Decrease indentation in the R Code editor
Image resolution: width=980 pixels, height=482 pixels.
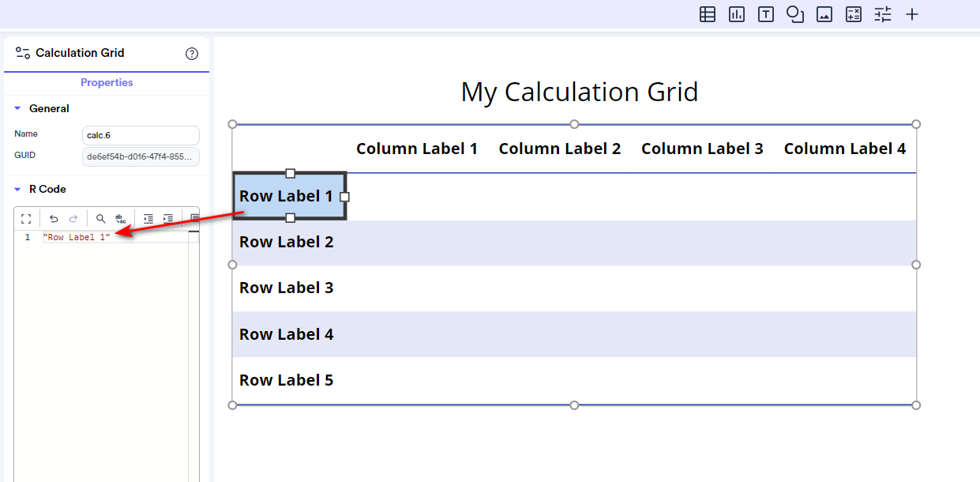coord(148,218)
